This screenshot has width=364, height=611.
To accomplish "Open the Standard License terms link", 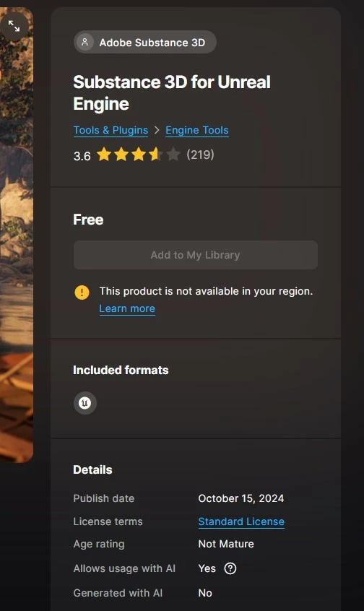I will pos(241,521).
